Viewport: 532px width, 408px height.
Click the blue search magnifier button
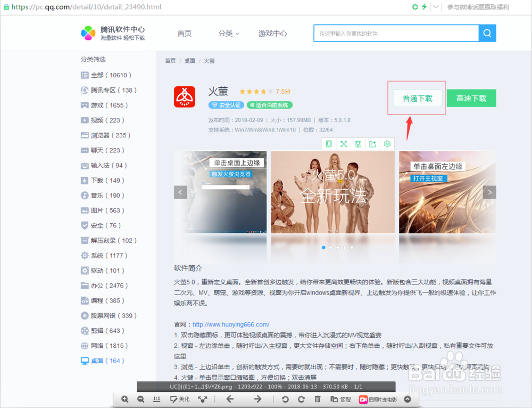487,34
